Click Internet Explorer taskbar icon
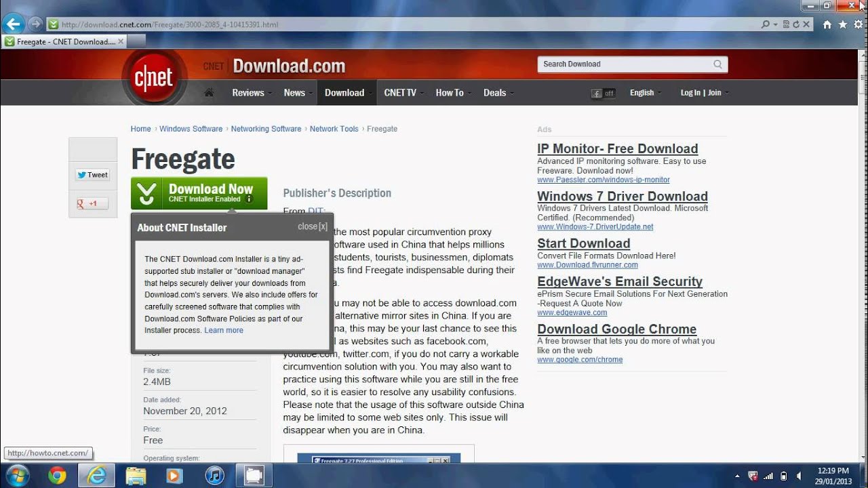This screenshot has width=868, height=488. 97,476
